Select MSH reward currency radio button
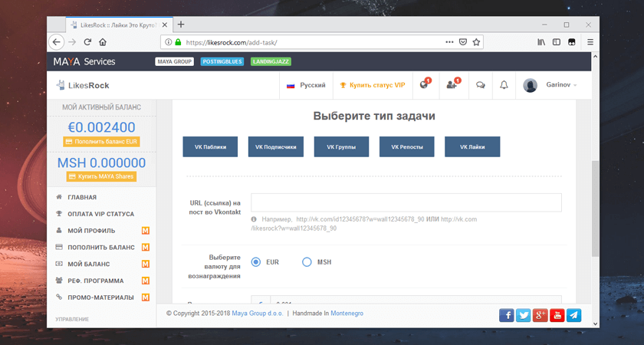 click(307, 262)
